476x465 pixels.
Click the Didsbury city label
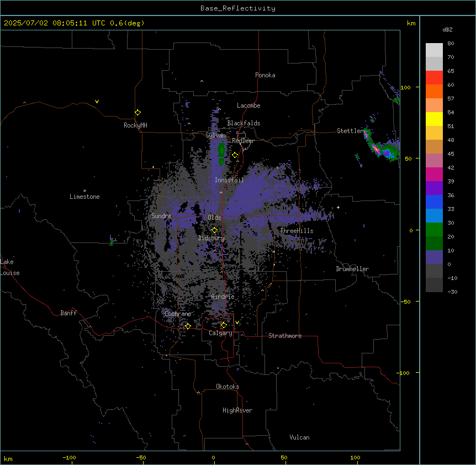point(211,238)
